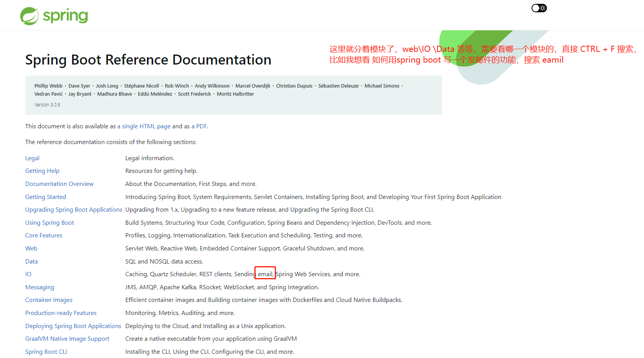Viewport: 644px width, 358px height.
Task: Click 'Resources for getting help.' description
Action: (161, 171)
